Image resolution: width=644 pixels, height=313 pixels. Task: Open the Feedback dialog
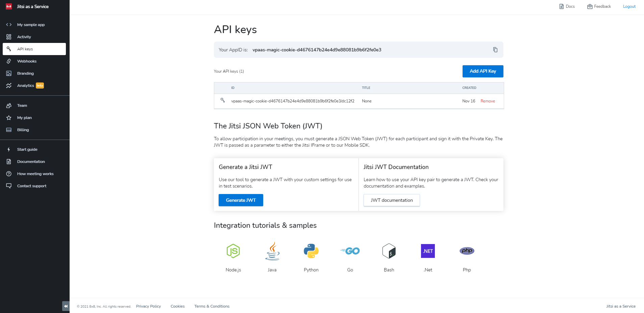[x=599, y=6]
